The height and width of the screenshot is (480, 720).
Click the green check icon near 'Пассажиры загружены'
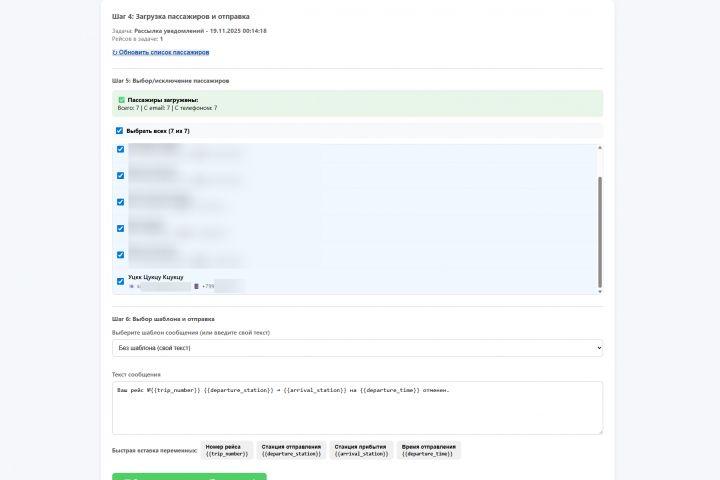point(122,100)
